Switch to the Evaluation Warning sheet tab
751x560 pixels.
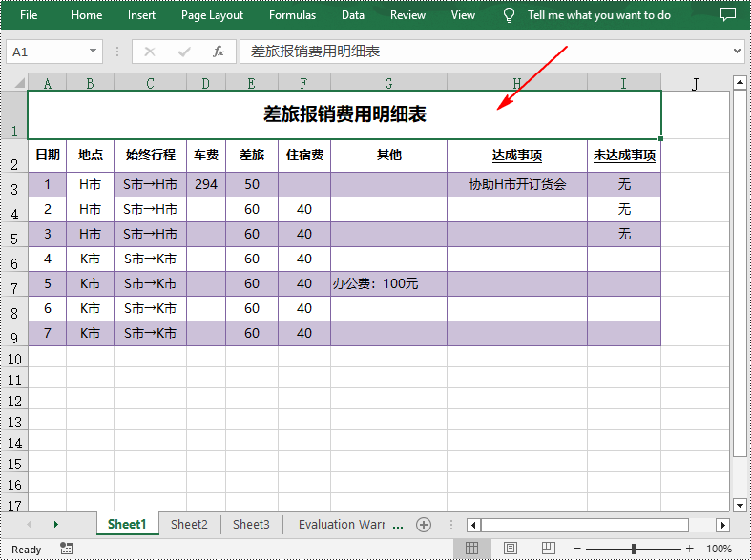point(342,524)
